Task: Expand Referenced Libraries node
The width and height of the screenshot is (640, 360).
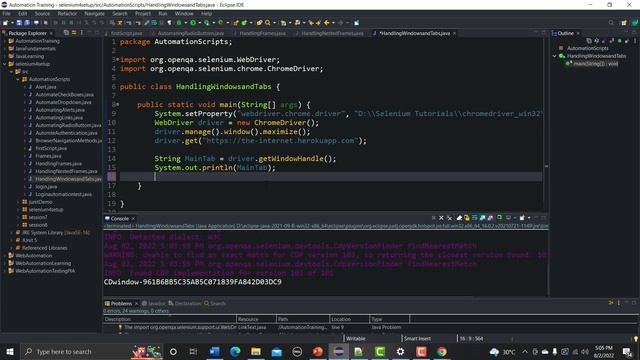Action: click(x=12, y=248)
